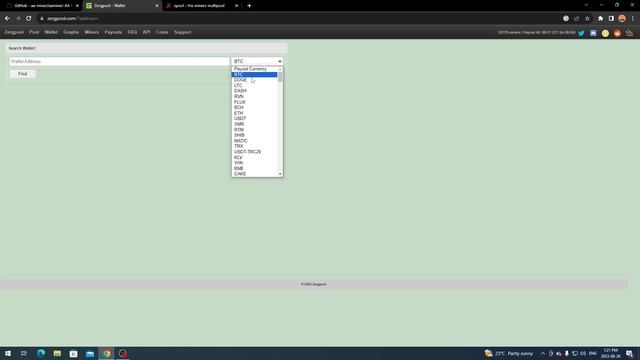The height and width of the screenshot is (360, 640).
Task: Go to the Coins page link
Action: click(162, 32)
